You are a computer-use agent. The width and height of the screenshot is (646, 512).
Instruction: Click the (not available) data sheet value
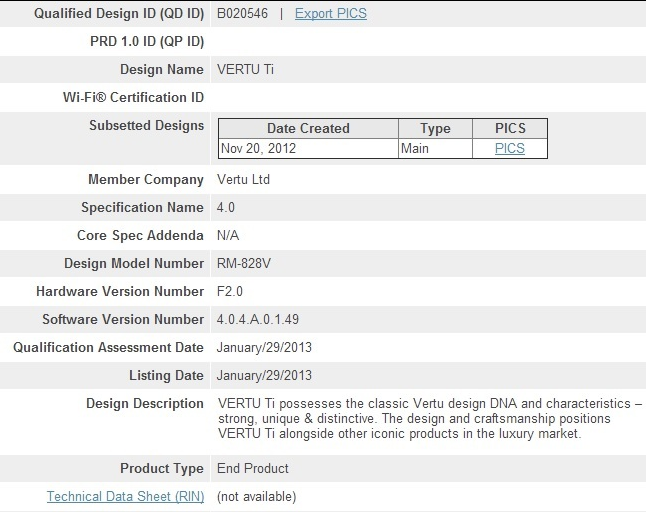(x=257, y=496)
